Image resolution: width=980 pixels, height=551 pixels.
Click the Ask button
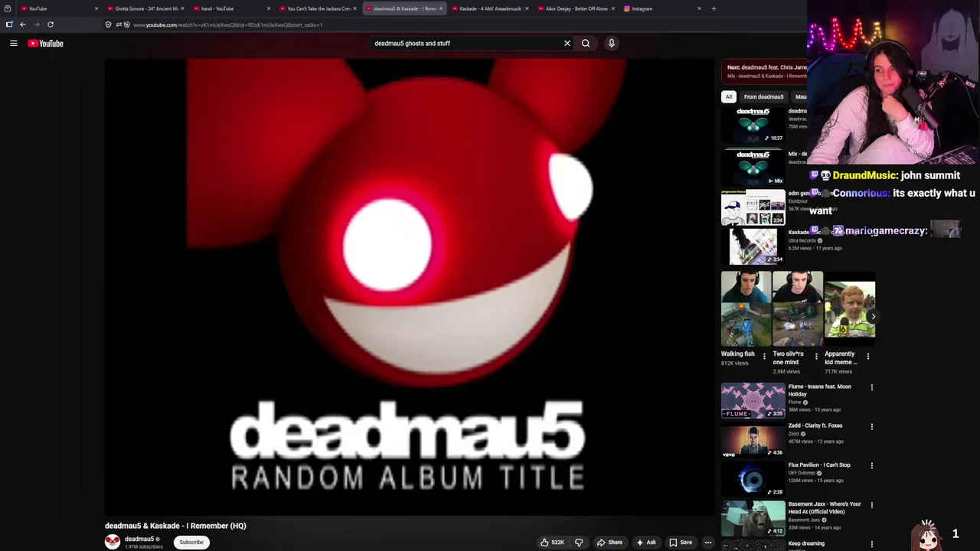click(645, 543)
